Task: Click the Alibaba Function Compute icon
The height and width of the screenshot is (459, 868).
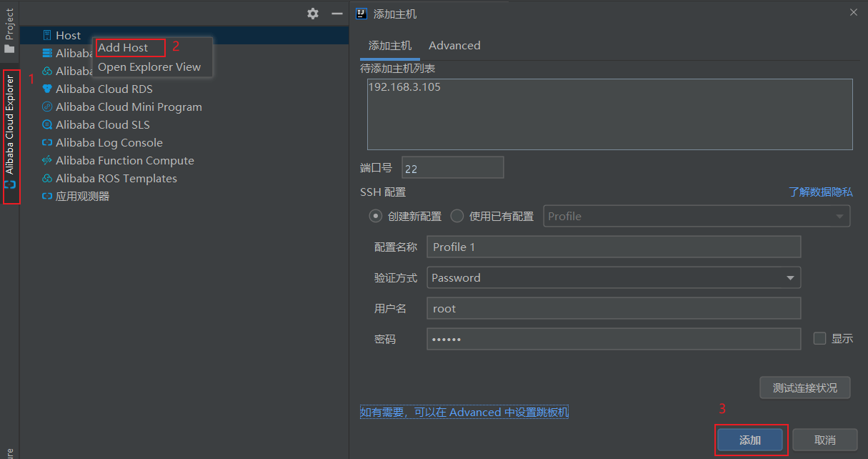Action: (x=47, y=161)
